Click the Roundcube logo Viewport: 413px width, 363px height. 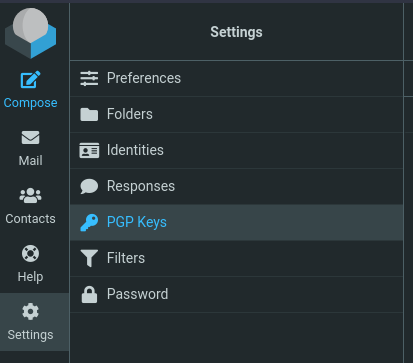pos(30,33)
